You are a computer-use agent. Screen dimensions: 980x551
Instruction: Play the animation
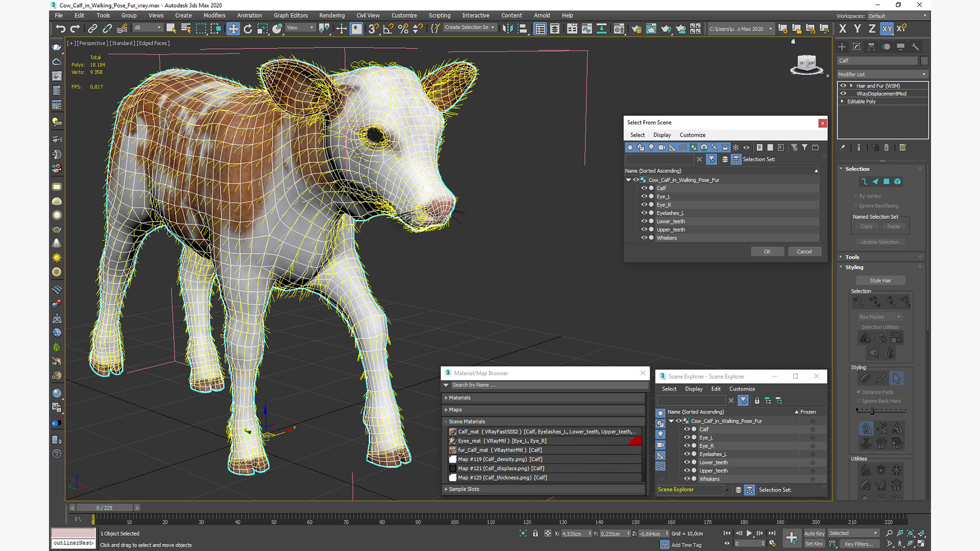(x=749, y=533)
